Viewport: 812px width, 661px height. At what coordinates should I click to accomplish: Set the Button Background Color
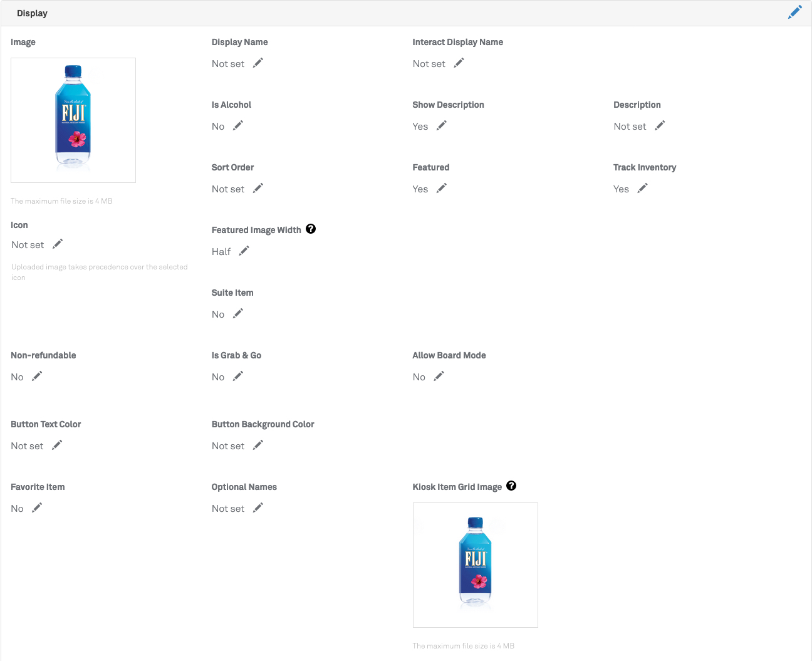coord(258,445)
